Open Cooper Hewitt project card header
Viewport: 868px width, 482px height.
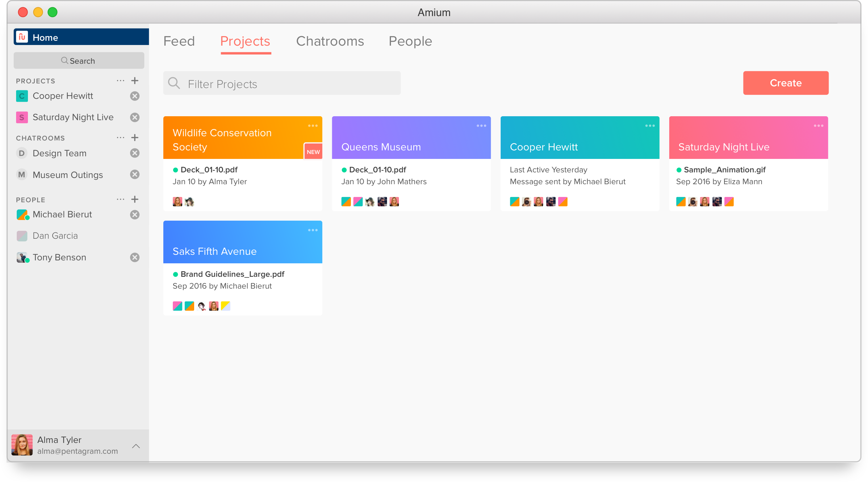[x=580, y=138]
